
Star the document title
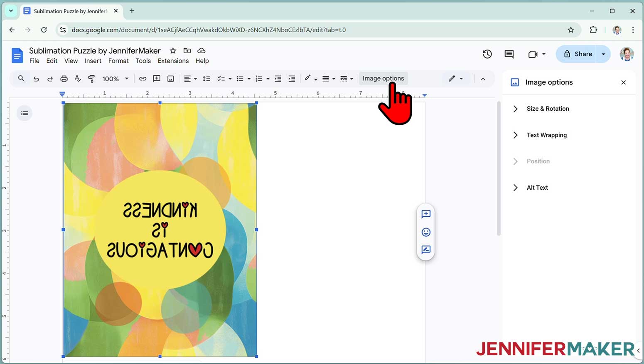tap(173, 51)
